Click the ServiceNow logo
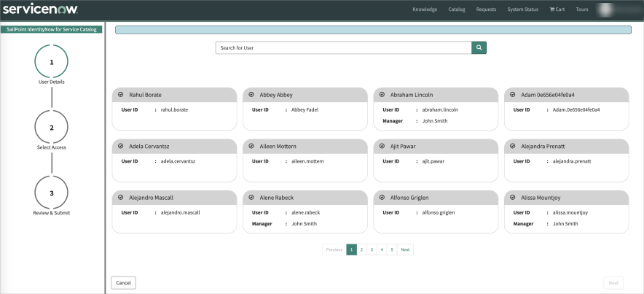This screenshot has width=644, height=294. [x=40, y=9]
